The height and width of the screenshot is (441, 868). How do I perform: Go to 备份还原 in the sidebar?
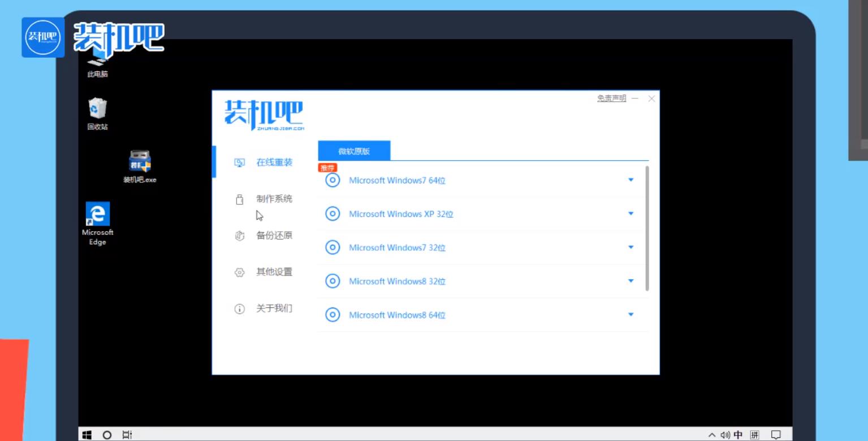coord(274,236)
